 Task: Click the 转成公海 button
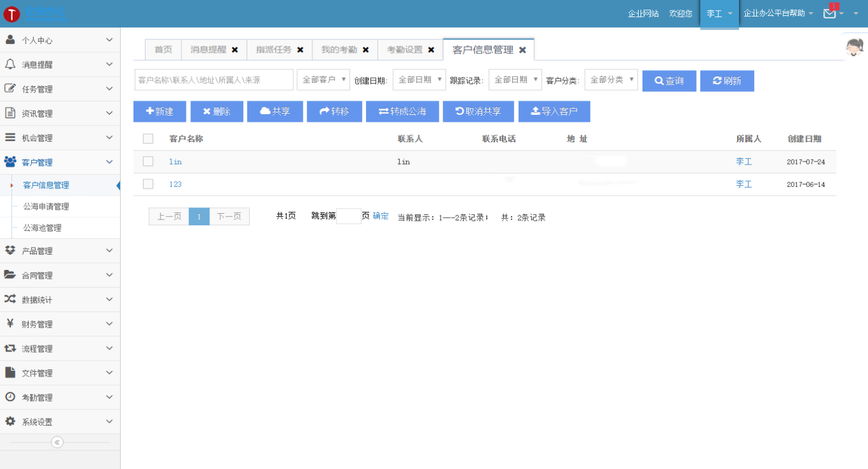pos(402,112)
